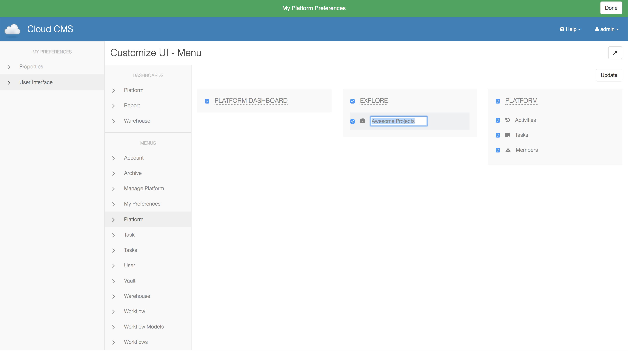Viewport: 628px width, 364px height.
Task: Select the Manage Platform menu item
Action: (144, 188)
